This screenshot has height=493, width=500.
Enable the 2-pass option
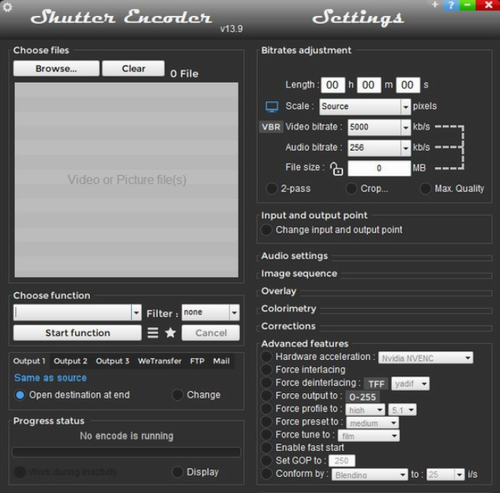click(271, 189)
